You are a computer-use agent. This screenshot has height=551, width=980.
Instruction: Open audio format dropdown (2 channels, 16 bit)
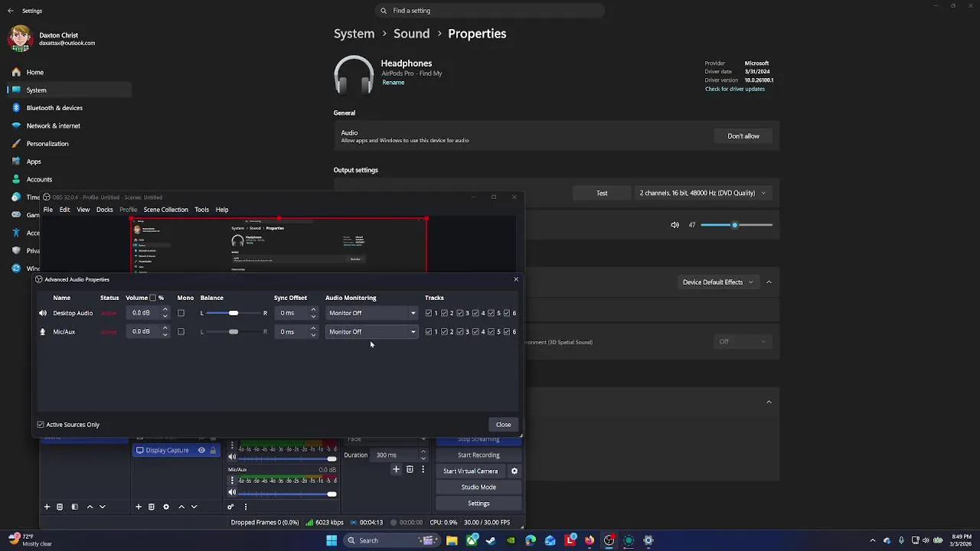(702, 193)
